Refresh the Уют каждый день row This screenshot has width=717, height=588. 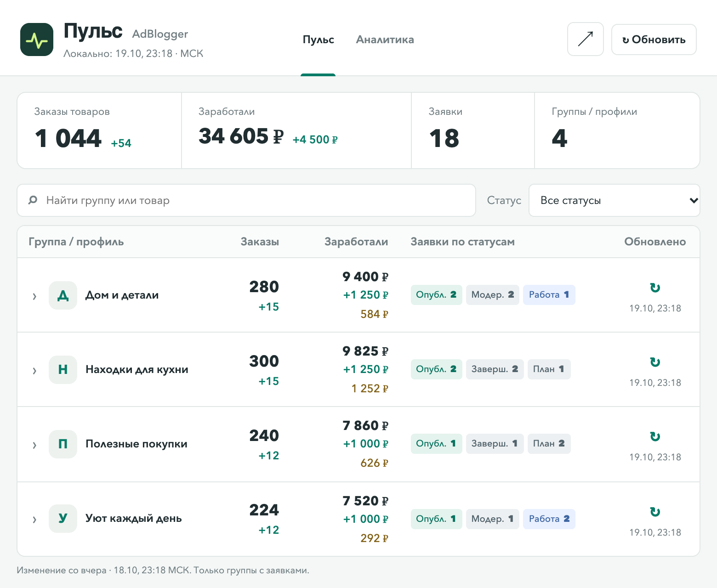click(655, 512)
